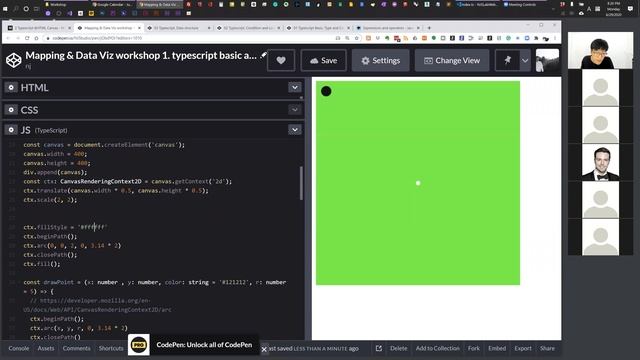This screenshot has width=640, height=360.
Task: Open the Console panel
Action: [x=19, y=348]
